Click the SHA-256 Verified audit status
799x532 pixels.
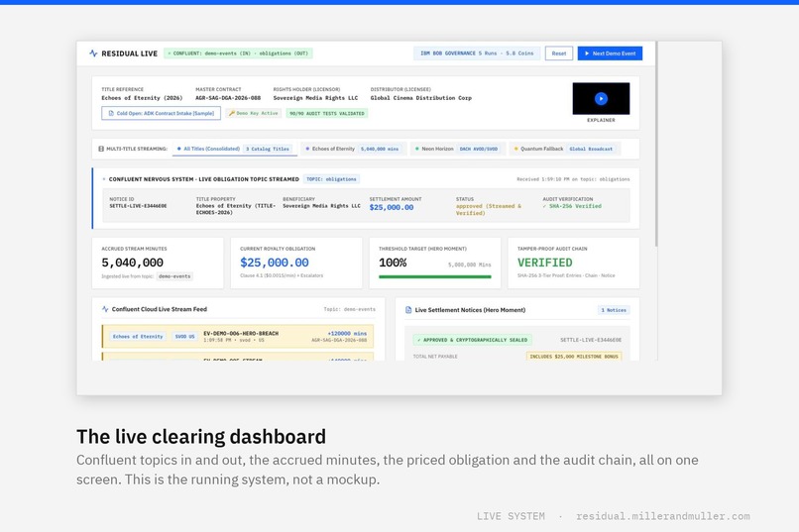(x=572, y=206)
